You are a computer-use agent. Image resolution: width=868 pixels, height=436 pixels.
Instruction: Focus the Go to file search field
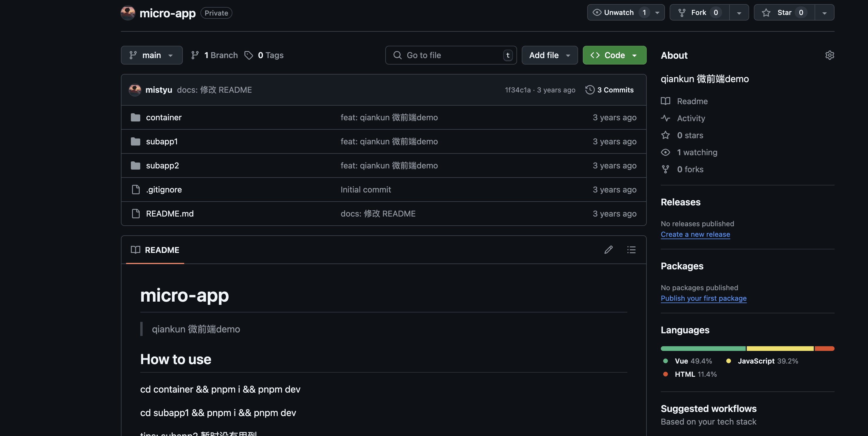click(x=451, y=55)
